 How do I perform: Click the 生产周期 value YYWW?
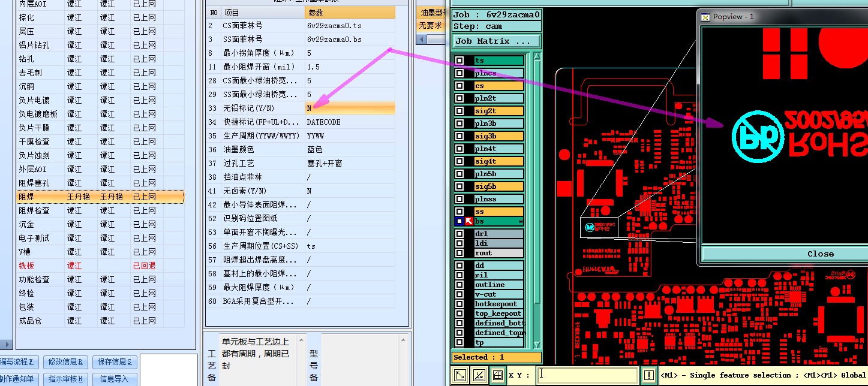pos(350,136)
